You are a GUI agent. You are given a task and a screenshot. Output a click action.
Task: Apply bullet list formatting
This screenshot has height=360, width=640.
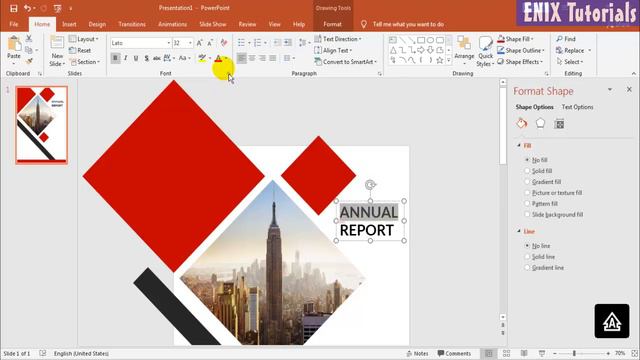241,43
